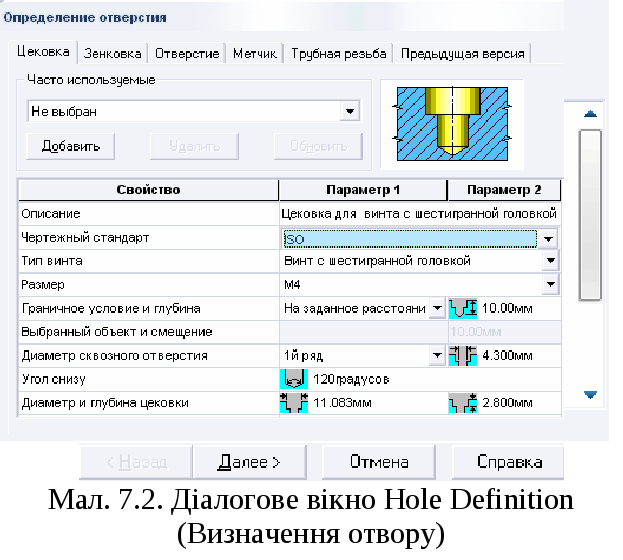
Task: Go to the Трубная резьба tab
Action: coord(339,54)
